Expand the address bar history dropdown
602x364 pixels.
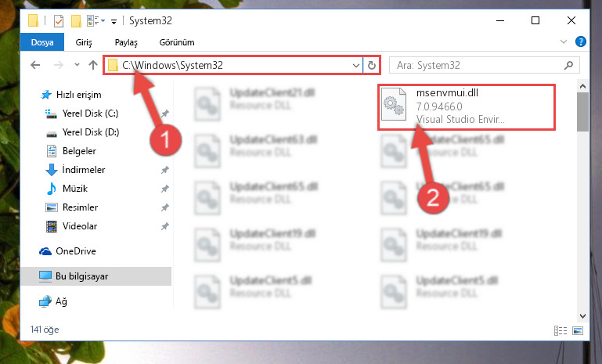[x=356, y=65]
